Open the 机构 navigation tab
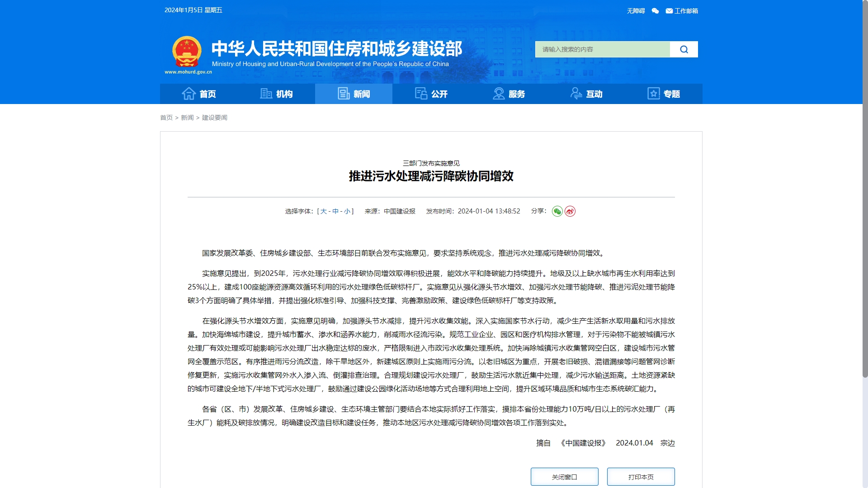 (276, 94)
